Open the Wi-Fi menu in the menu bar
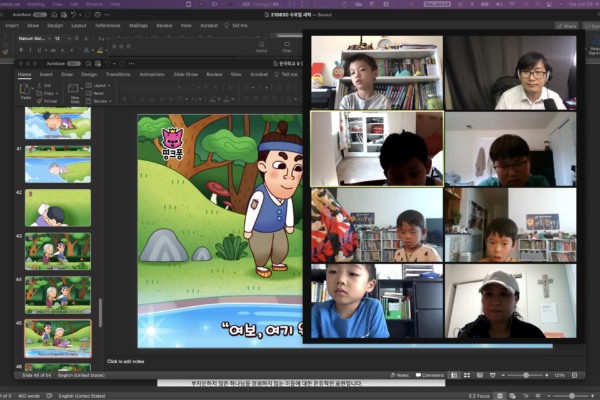The width and height of the screenshot is (600, 400). coord(512,4)
